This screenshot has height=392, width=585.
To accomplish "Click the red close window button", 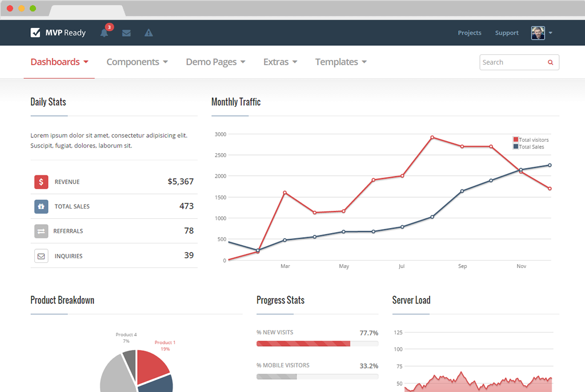I will pos(10,9).
